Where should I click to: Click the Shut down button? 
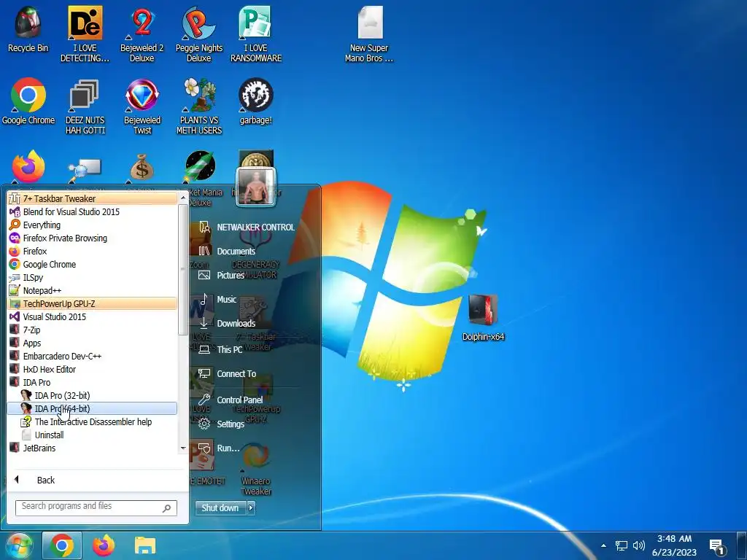(220, 508)
